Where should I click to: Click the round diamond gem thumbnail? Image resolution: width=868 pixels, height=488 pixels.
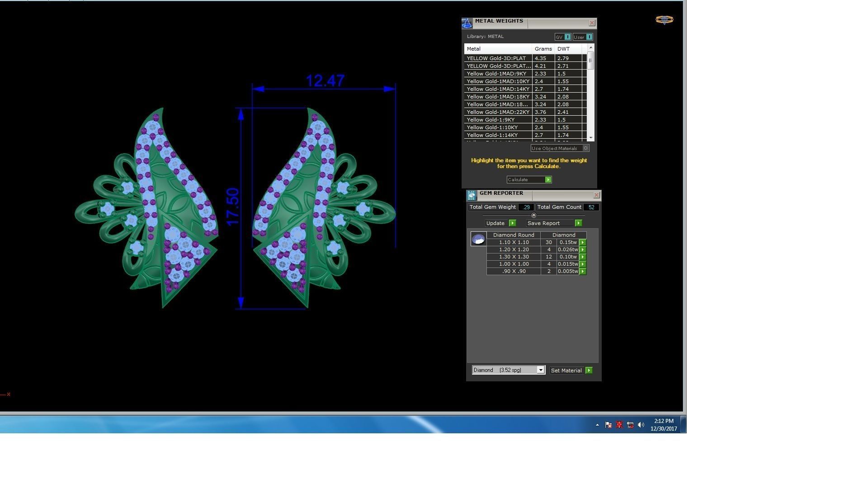coord(478,239)
